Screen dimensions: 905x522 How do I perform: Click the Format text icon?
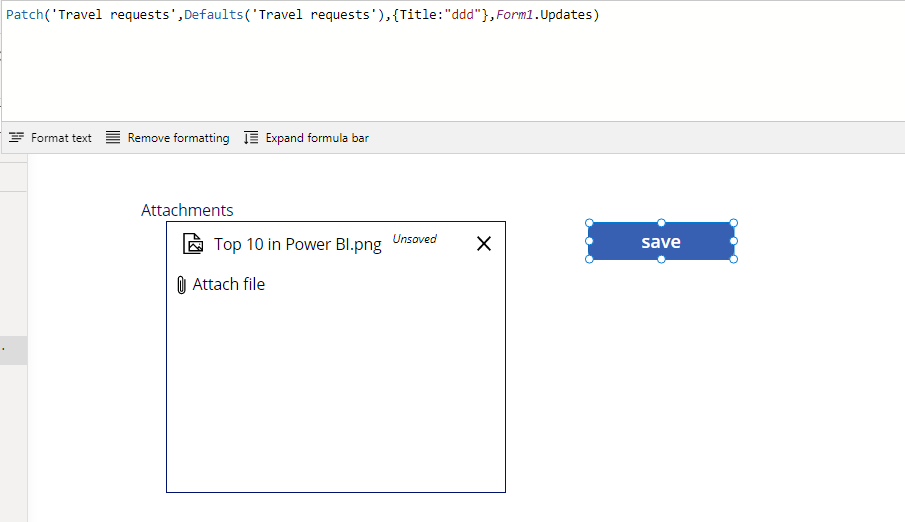point(16,137)
